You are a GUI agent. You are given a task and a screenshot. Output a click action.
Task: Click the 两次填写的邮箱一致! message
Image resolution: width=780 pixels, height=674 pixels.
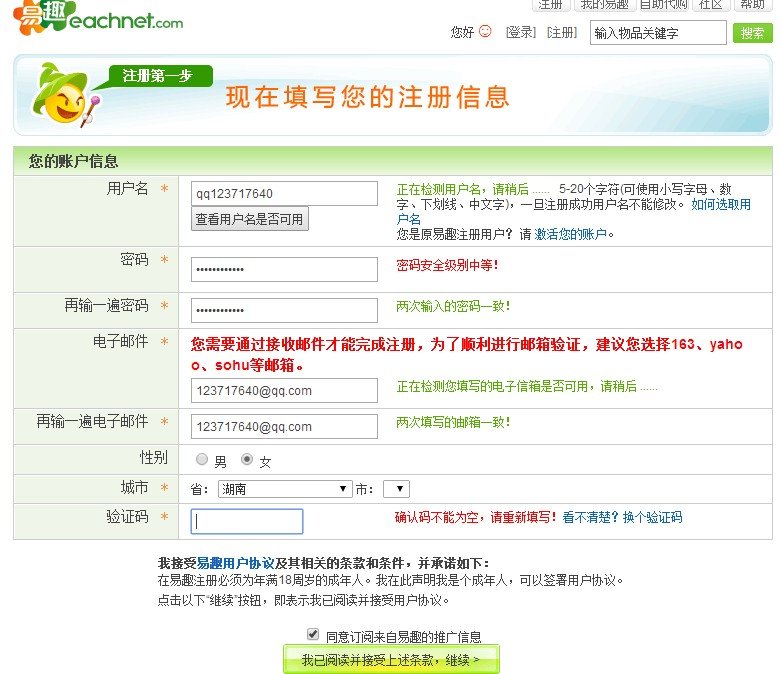click(453, 422)
